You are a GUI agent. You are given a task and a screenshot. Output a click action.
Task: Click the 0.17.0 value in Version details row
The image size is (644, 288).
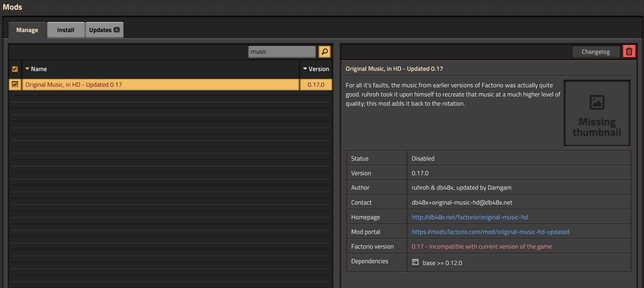pyautogui.click(x=420, y=173)
